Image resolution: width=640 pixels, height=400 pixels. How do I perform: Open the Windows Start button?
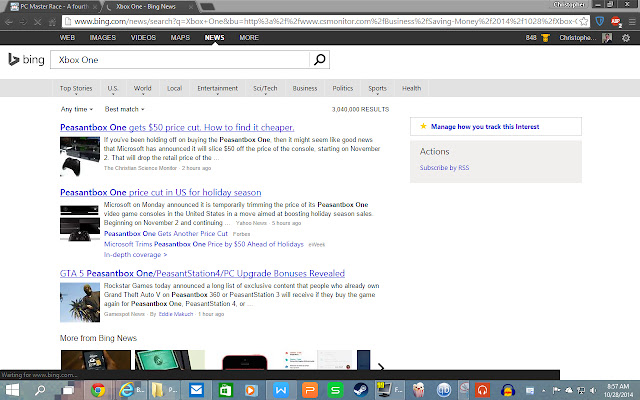(x=12, y=390)
